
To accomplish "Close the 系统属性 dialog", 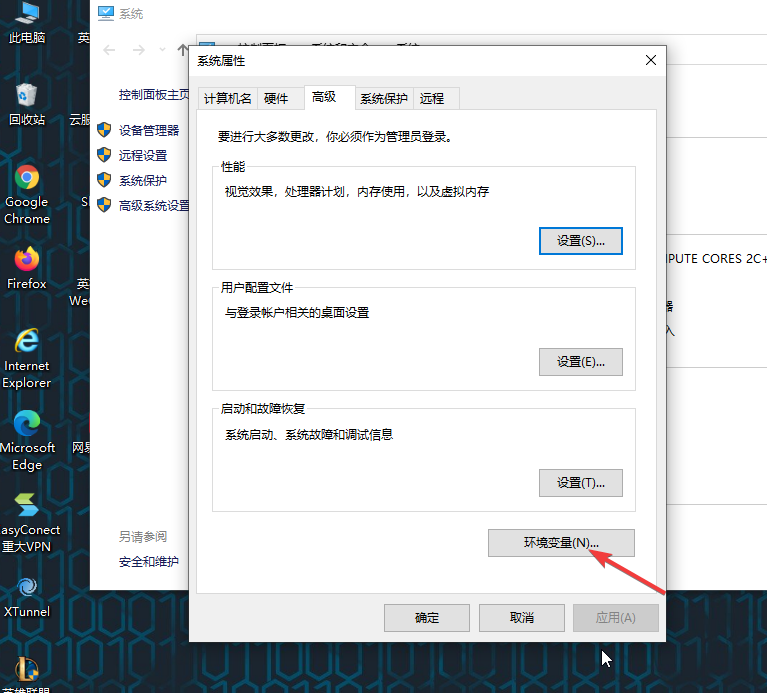I will (651, 60).
